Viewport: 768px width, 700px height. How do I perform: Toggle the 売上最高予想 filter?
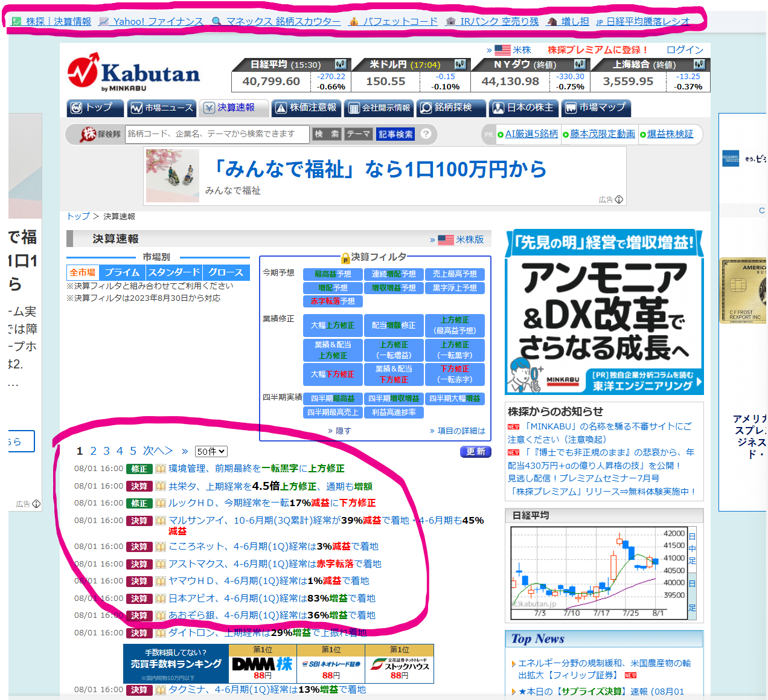point(455,274)
